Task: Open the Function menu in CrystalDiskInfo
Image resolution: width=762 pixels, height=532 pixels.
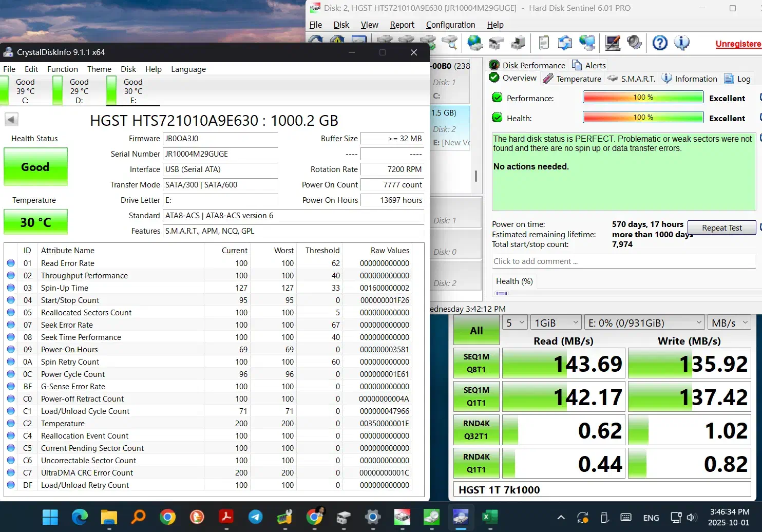Action: tap(63, 69)
